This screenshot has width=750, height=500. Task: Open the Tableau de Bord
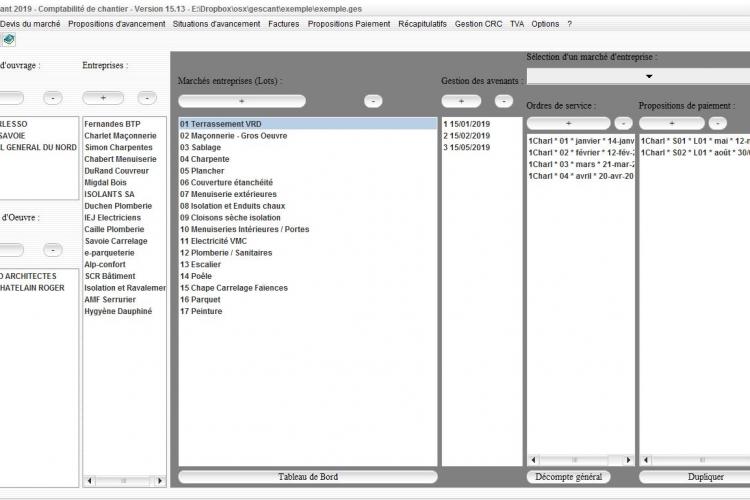(308, 477)
